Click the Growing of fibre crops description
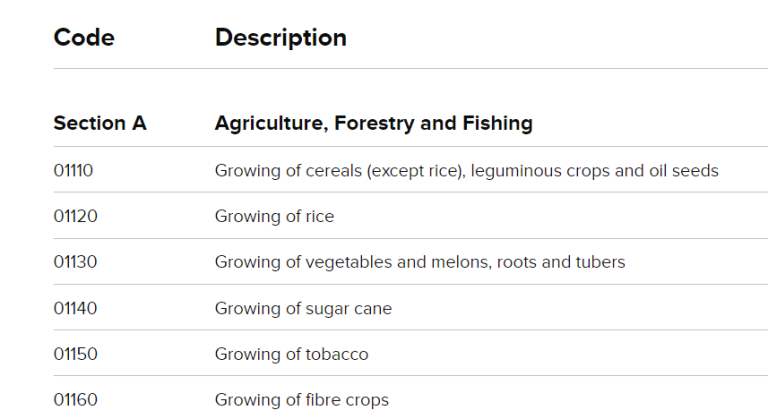This screenshot has height=419, width=768. (x=301, y=401)
